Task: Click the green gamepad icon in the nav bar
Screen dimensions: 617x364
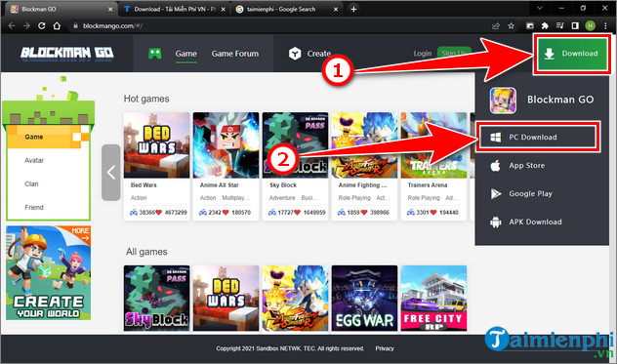Action: click(155, 54)
